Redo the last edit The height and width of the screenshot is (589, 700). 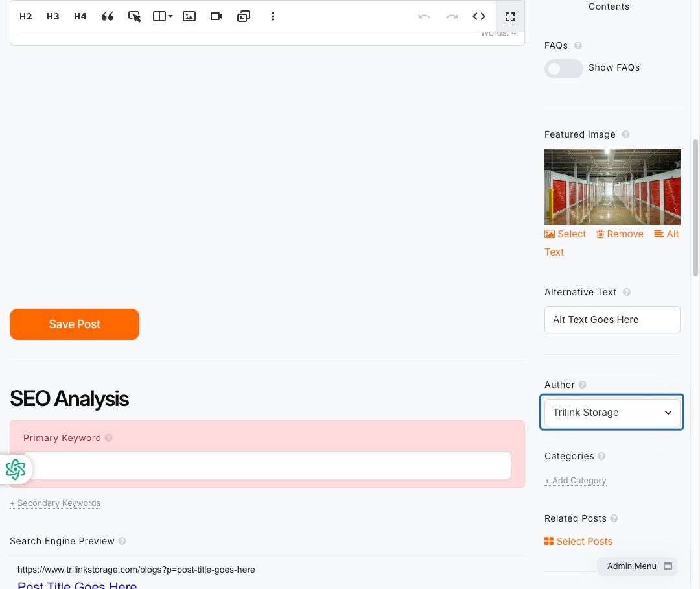(452, 16)
